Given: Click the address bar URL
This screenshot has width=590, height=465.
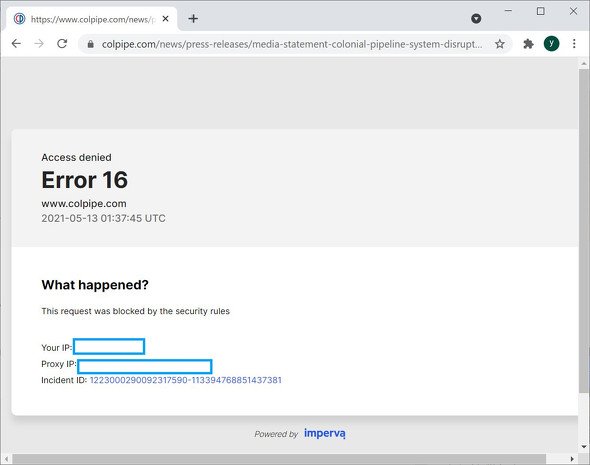Looking at the screenshot, I should [292, 44].
